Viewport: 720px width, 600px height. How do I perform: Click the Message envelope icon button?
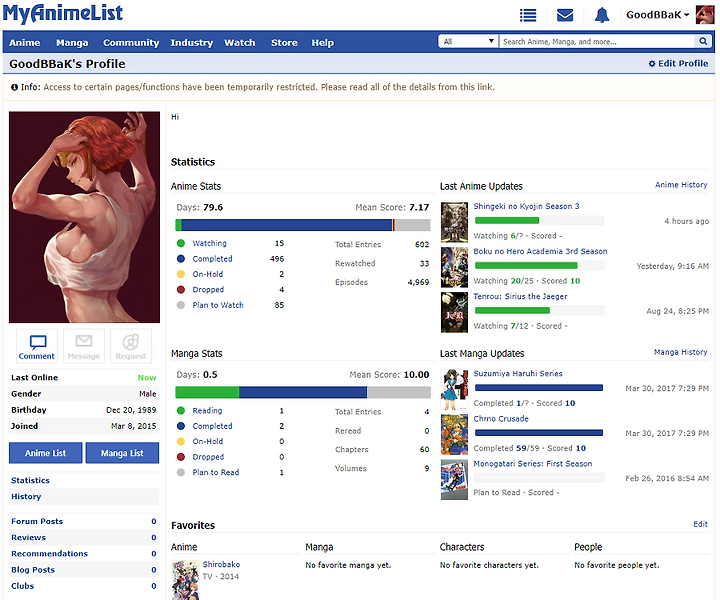pos(84,347)
